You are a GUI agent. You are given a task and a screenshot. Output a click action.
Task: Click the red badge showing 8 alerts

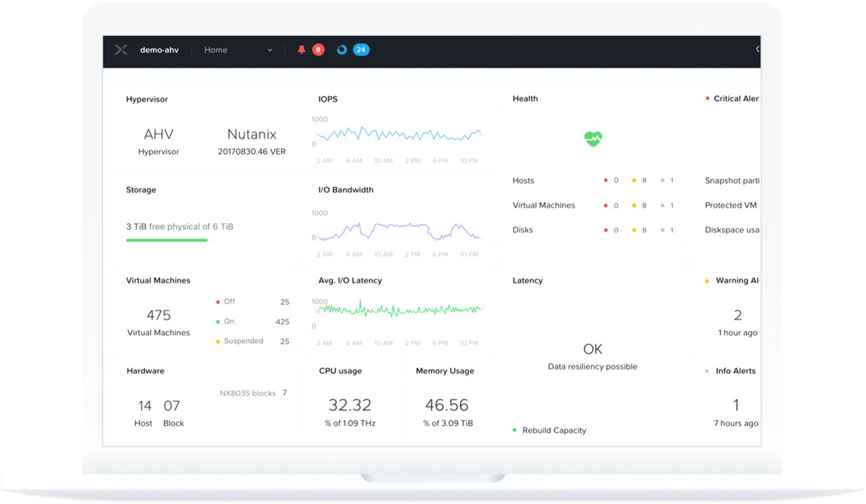318,50
